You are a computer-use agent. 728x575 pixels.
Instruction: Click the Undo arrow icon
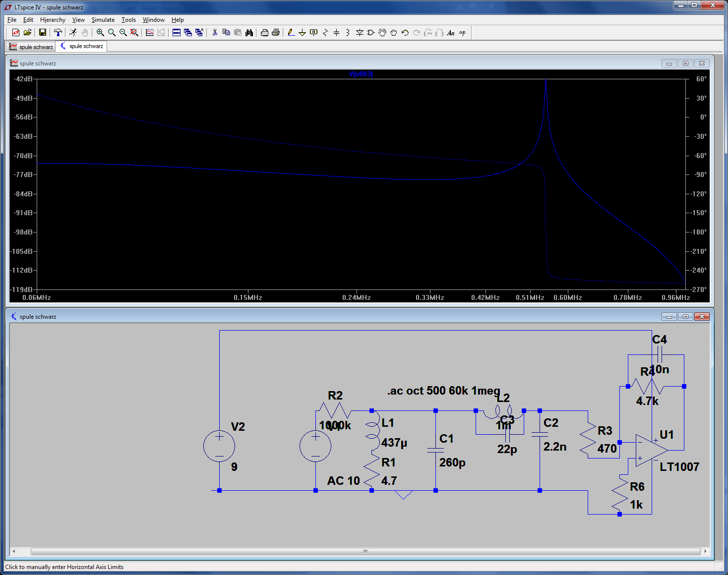(405, 33)
